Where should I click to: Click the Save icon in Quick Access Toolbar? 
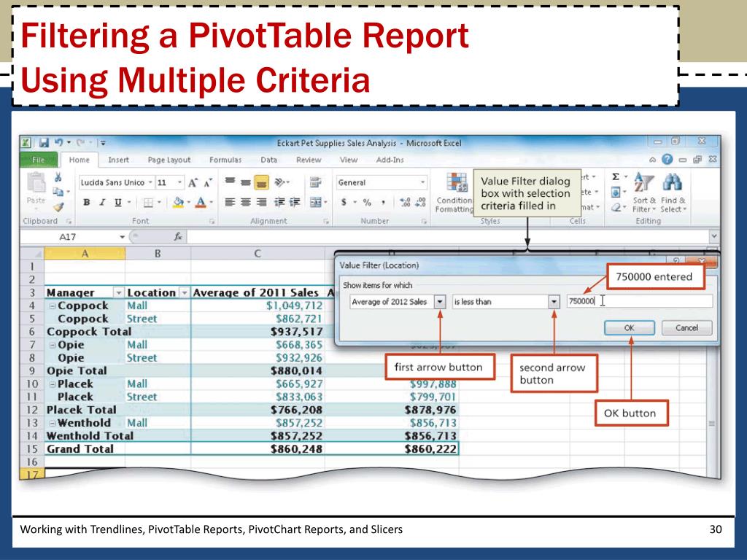click(x=44, y=142)
